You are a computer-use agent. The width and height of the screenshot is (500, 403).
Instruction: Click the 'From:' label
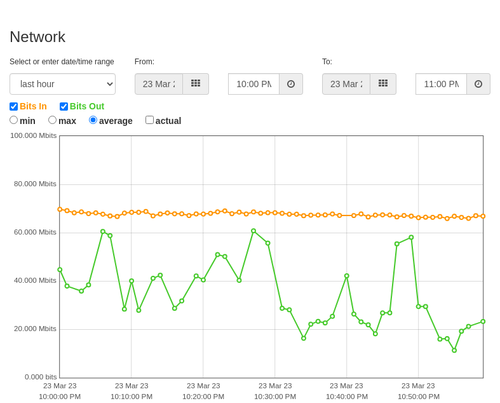tap(145, 62)
